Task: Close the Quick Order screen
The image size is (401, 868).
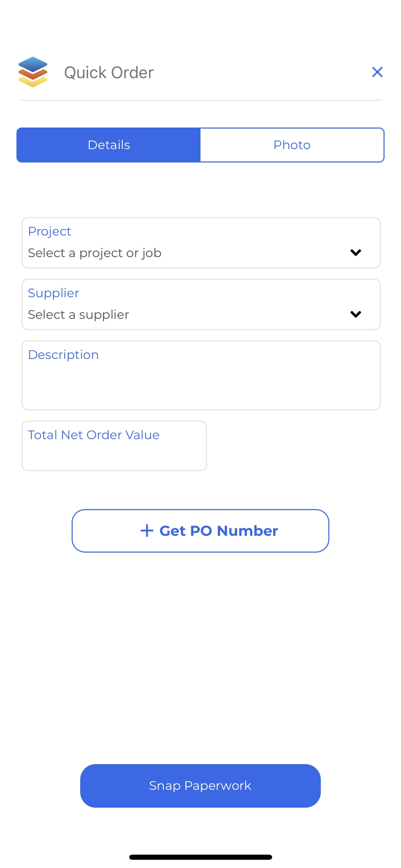Action: pos(377,72)
